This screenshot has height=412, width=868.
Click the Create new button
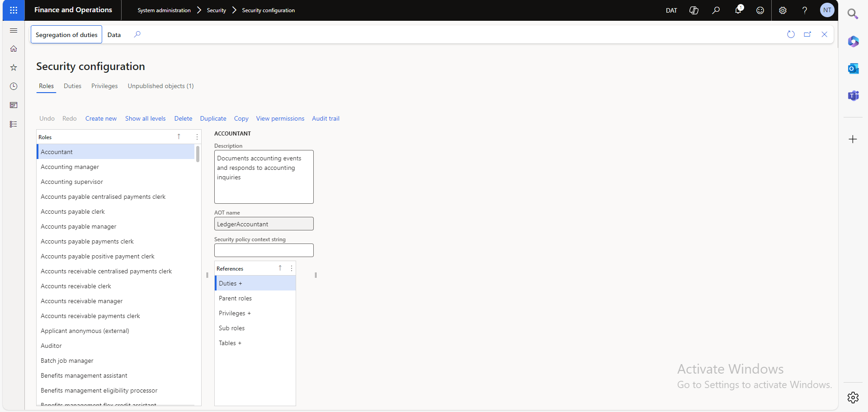pos(101,118)
